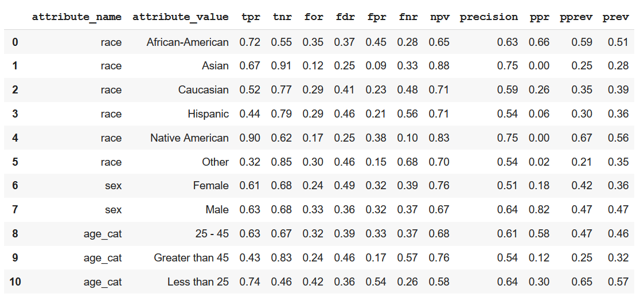Click the Male attribute value cell
644x301 pixels.
point(217,210)
